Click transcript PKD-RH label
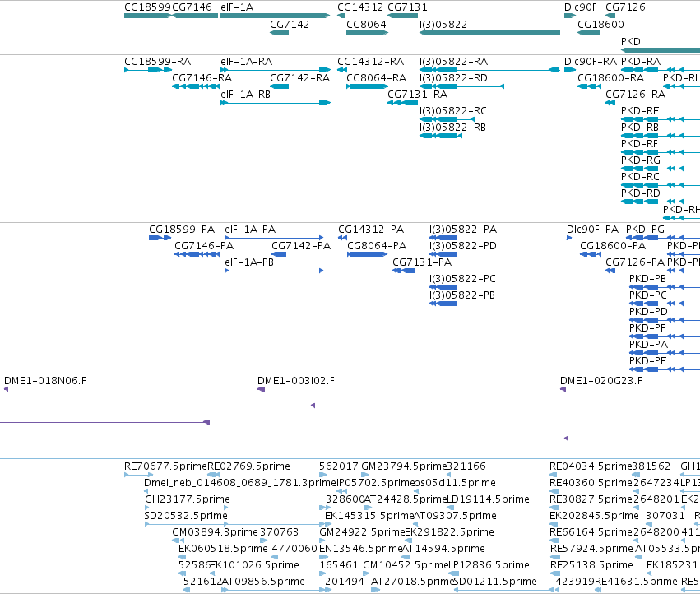 (681, 210)
